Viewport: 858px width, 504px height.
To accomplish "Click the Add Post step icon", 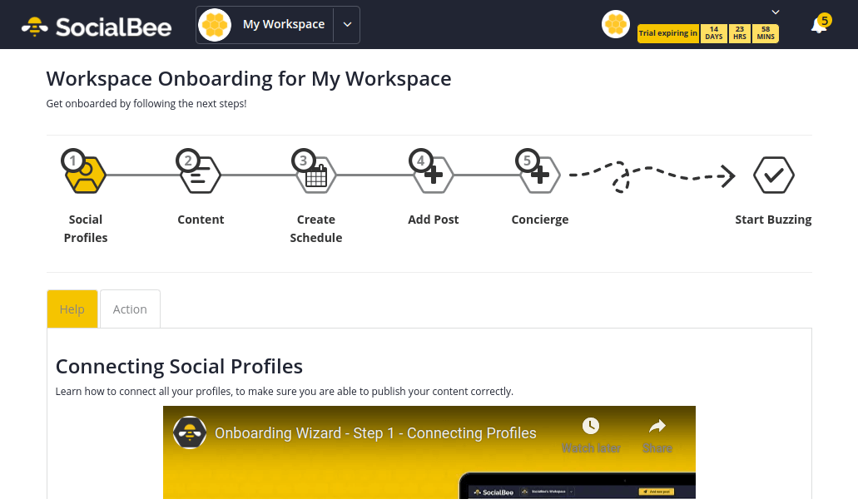I will [433, 174].
